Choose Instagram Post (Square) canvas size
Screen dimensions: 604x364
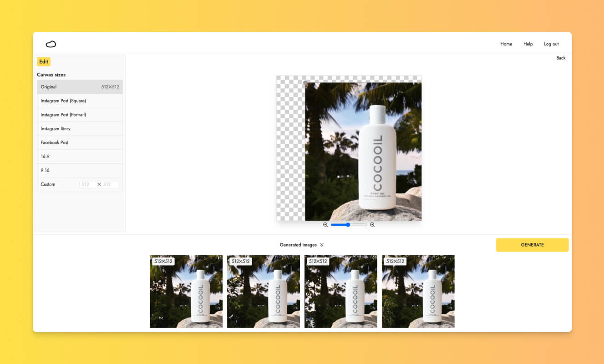80,101
